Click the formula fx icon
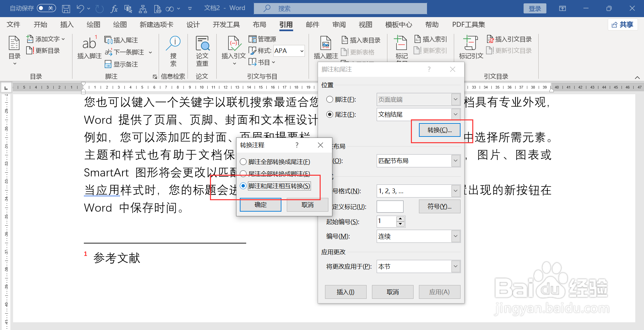The width and height of the screenshot is (644, 330). 114,8
